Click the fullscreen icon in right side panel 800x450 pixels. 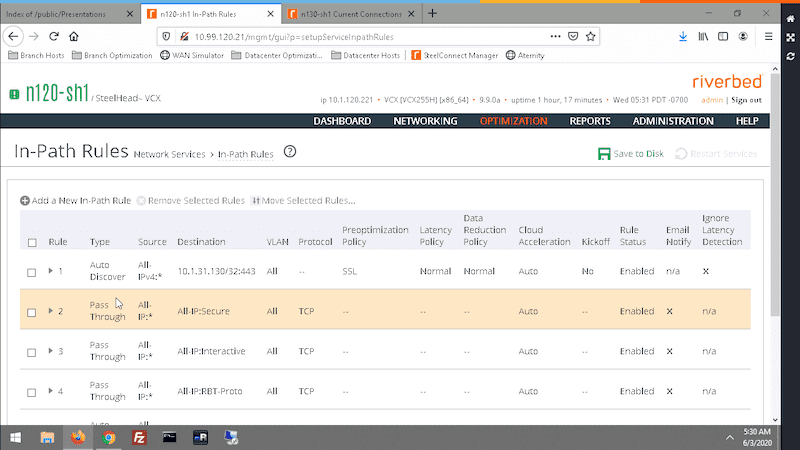click(790, 37)
